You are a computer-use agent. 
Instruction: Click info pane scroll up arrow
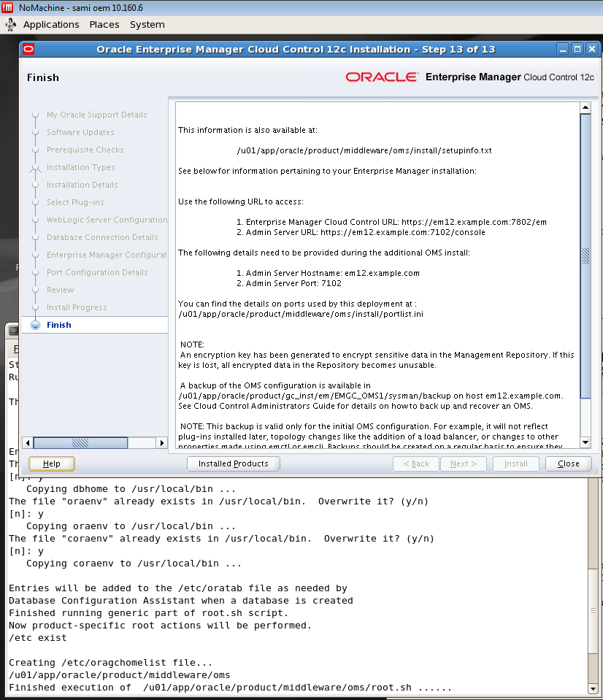[x=585, y=107]
